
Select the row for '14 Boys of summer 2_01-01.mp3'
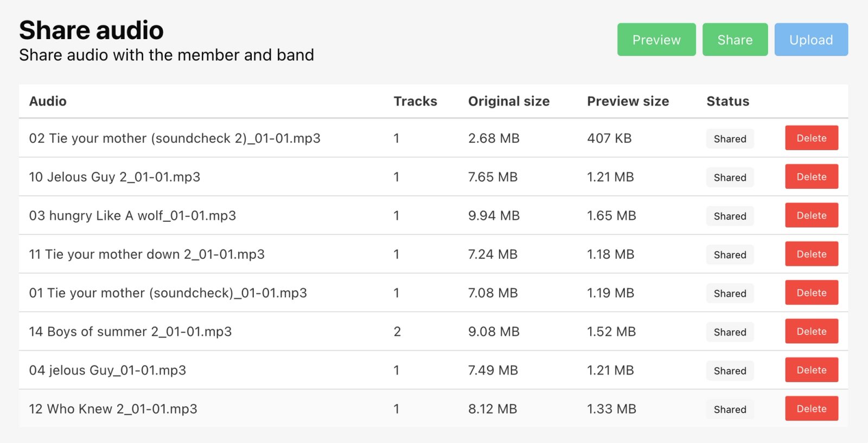[x=130, y=331]
